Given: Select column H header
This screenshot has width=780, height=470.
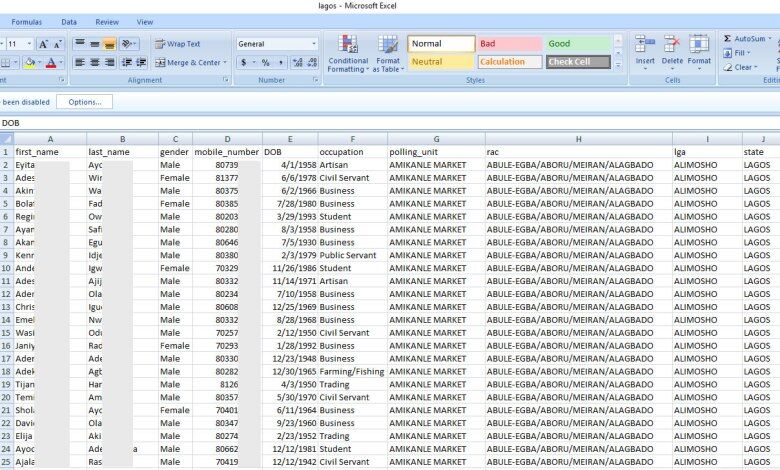Looking at the screenshot, I should point(578,139).
